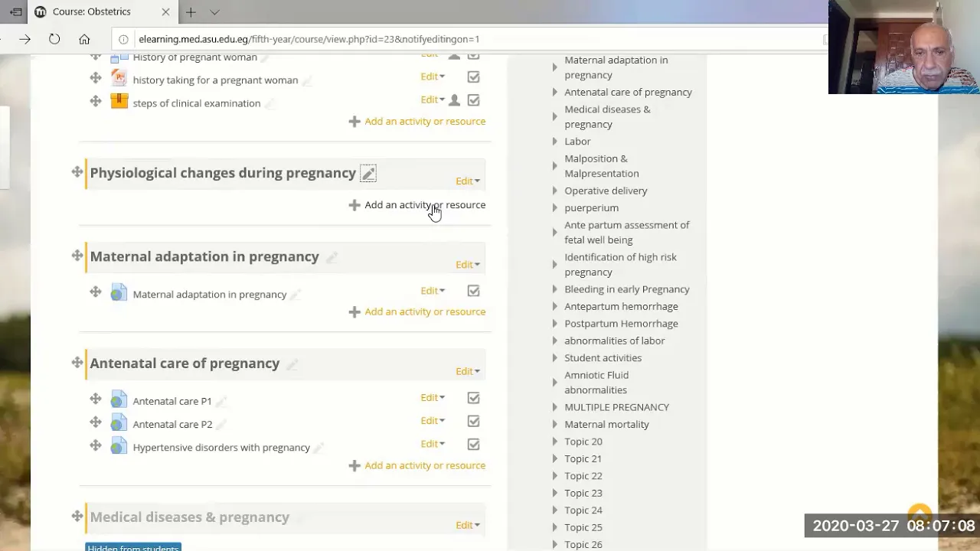Viewport: 980px width, 551px height.
Task: Open Antepartum hemorrhage in navigation
Action: (x=621, y=306)
